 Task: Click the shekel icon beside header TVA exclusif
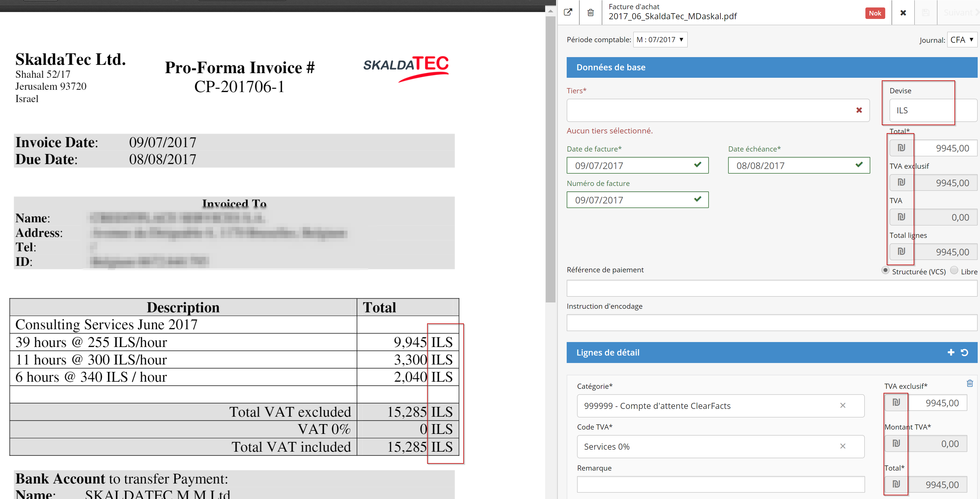tap(901, 182)
